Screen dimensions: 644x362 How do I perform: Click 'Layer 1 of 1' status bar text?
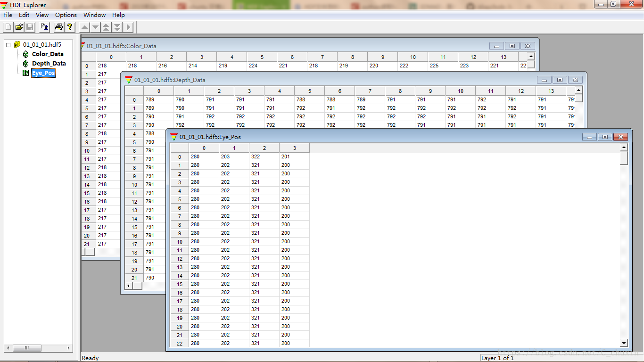point(497,358)
